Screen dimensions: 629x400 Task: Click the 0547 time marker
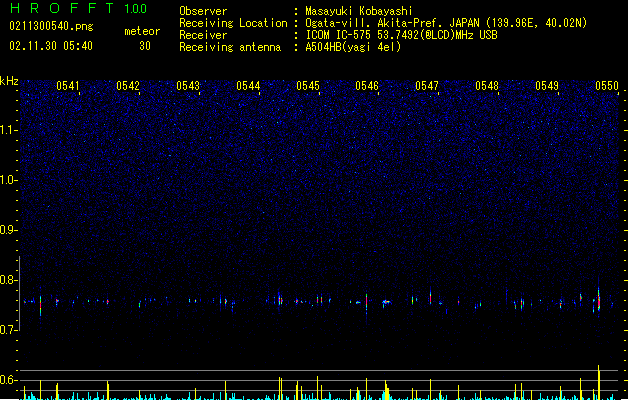427,85
